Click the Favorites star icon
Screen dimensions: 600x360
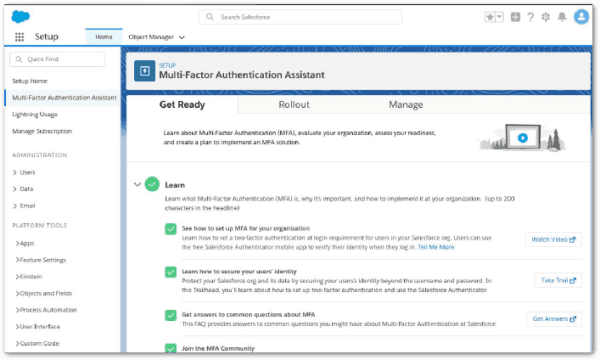pyautogui.click(x=490, y=17)
